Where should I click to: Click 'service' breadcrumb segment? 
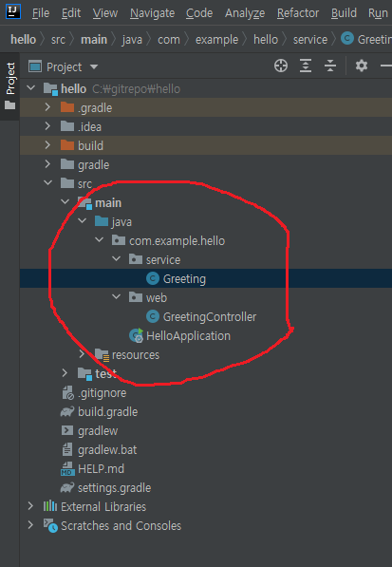click(x=310, y=40)
